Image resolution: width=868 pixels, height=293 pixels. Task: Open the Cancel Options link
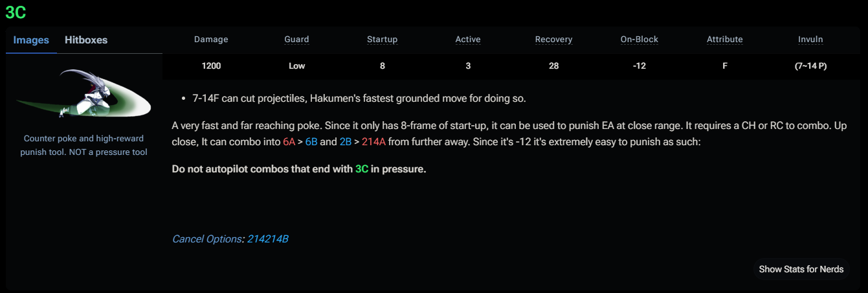[x=206, y=239]
